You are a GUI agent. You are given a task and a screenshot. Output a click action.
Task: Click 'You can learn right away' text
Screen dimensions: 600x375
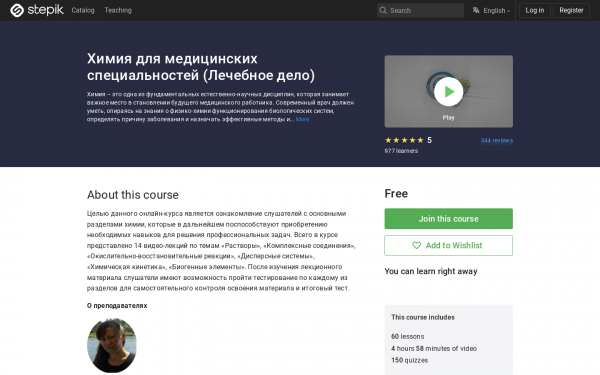pyautogui.click(x=431, y=271)
